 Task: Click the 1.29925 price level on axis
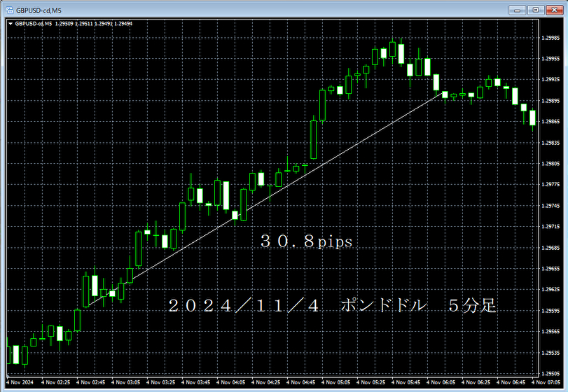coord(551,79)
